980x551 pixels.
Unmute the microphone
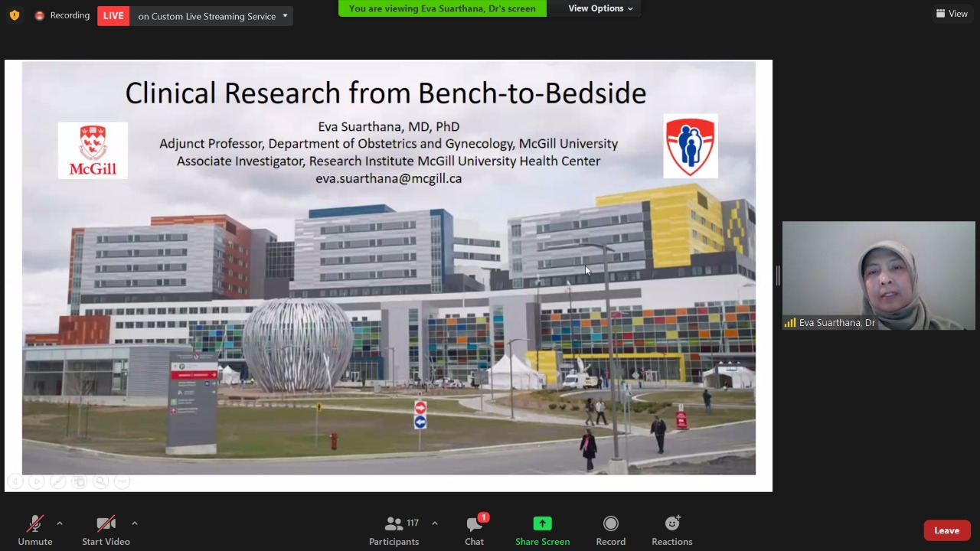35,530
